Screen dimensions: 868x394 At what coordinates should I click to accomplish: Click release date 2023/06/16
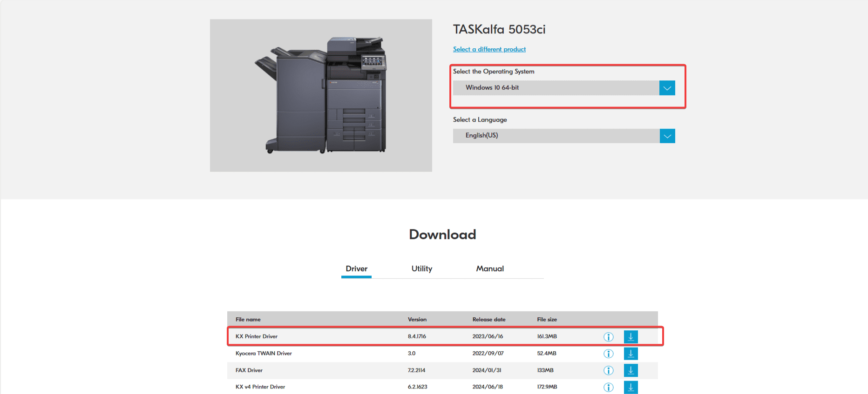click(488, 336)
